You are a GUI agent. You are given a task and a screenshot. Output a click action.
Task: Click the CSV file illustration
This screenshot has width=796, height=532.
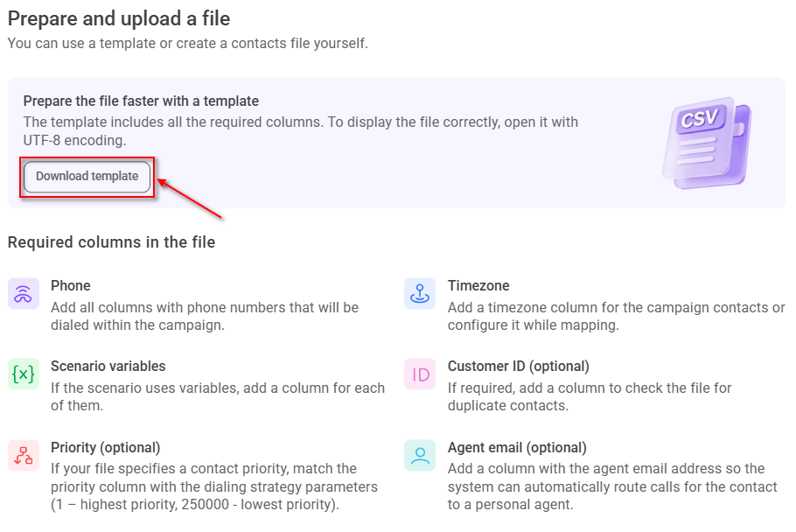pos(707,143)
